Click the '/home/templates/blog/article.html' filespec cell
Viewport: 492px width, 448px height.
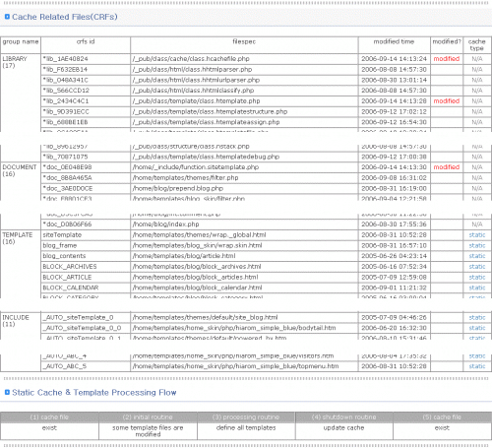point(244,256)
